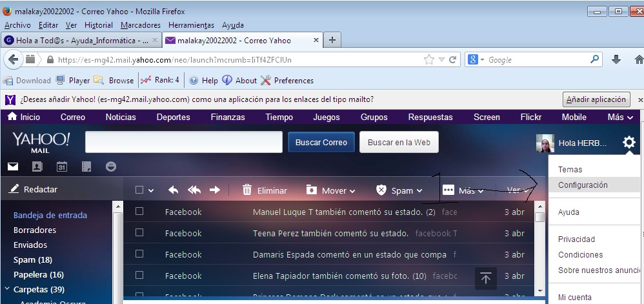Viewport: 644px width, 304px height.
Task: Click the Buscar en la Web button
Action: point(399,142)
